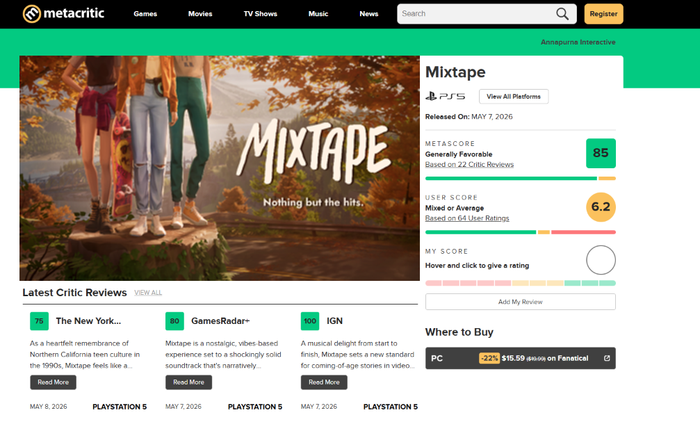The width and height of the screenshot is (700, 422).
Task: Read More on New York review
Action: coord(53,382)
